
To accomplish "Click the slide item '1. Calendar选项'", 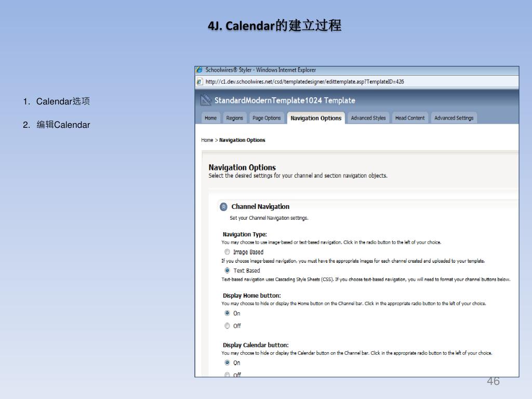I will tap(56, 101).
